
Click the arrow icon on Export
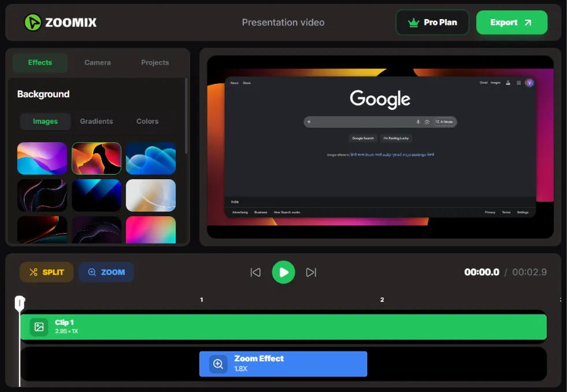528,23
